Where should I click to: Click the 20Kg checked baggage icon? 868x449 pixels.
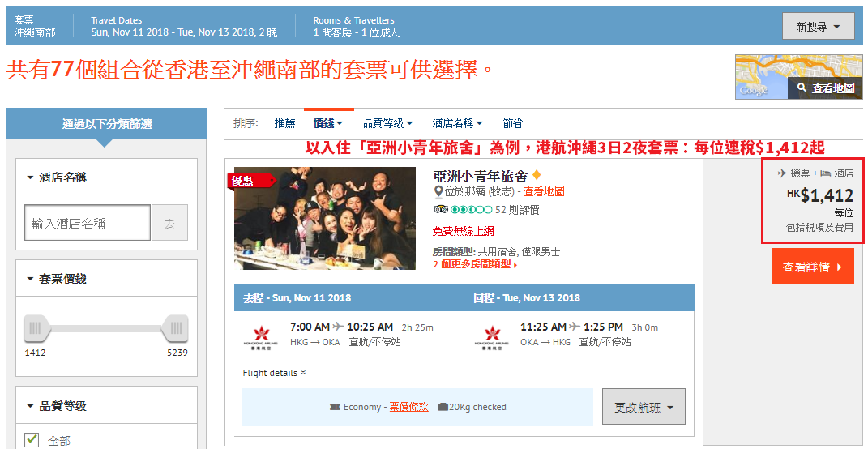click(443, 407)
